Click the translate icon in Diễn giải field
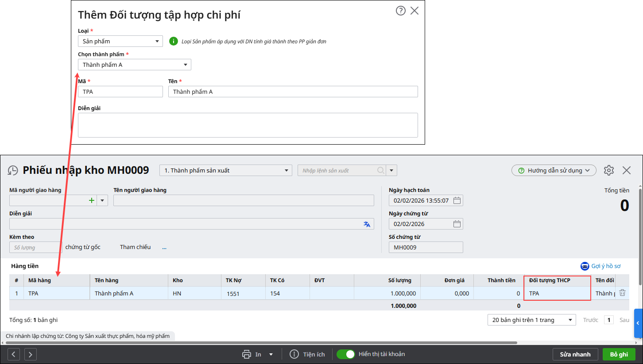Image resolution: width=643 pixels, height=364 pixels. click(367, 224)
